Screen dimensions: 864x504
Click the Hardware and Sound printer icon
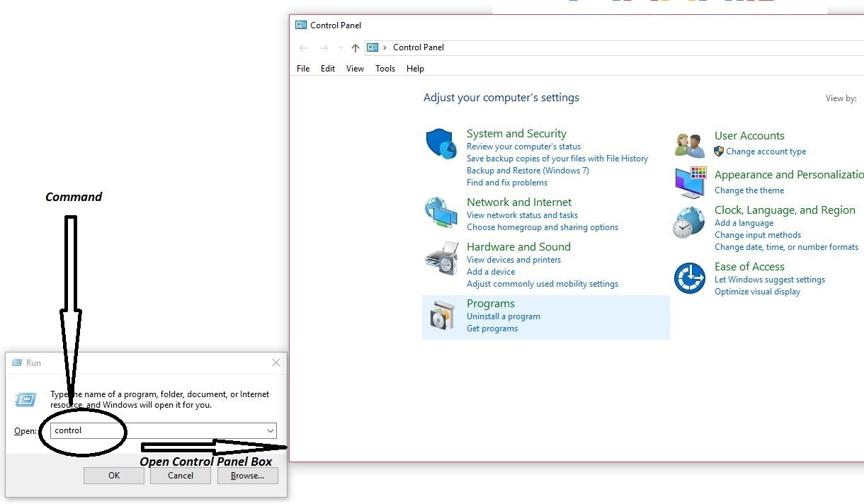(441, 258)
